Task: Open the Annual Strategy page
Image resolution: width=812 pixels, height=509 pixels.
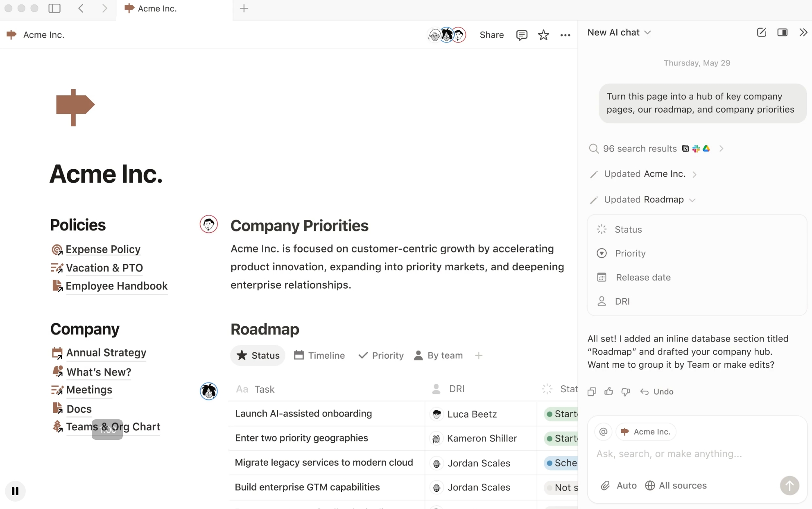Action: pos(99,353)
